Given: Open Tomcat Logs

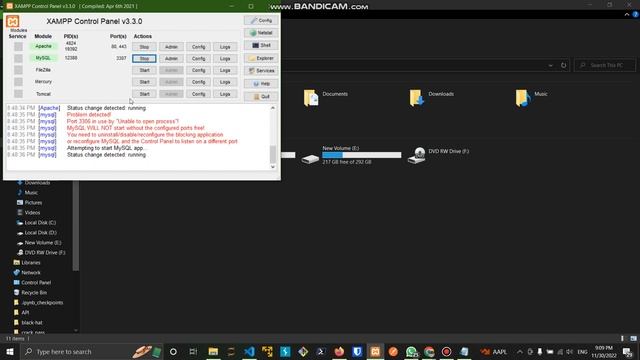Looking at the screenshot, I should [x=225, y=94].
